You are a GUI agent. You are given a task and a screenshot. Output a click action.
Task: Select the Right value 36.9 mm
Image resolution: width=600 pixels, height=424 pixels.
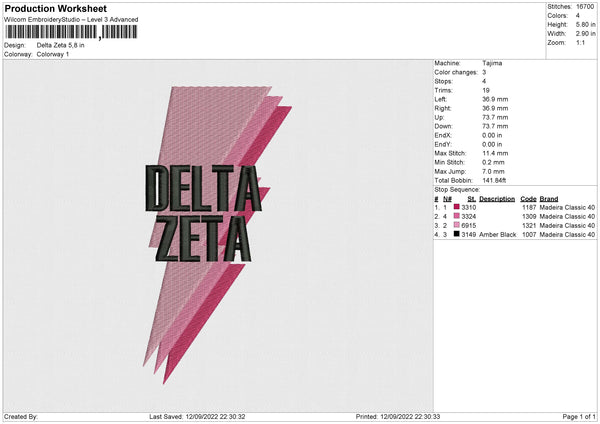click(495, 108)
